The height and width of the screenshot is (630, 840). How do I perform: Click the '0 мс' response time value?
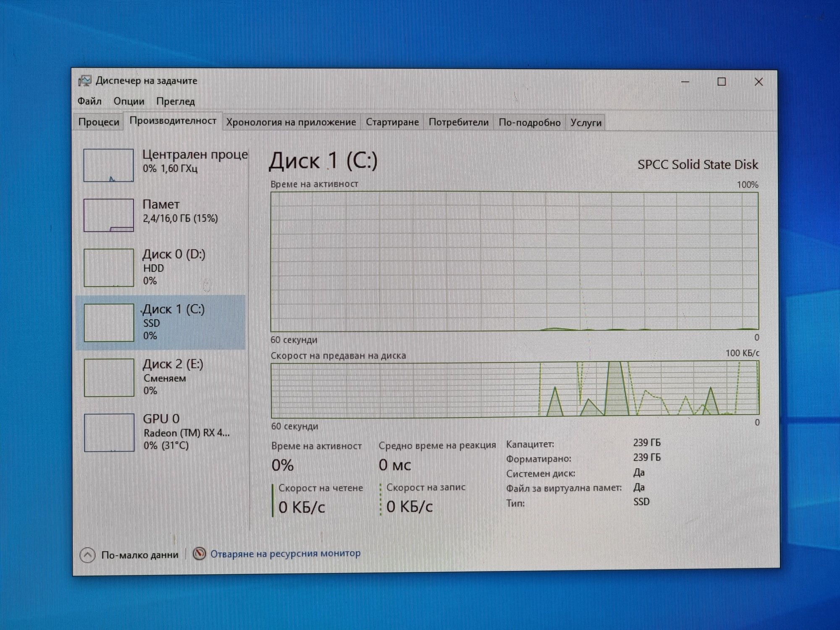pos(395,465)
